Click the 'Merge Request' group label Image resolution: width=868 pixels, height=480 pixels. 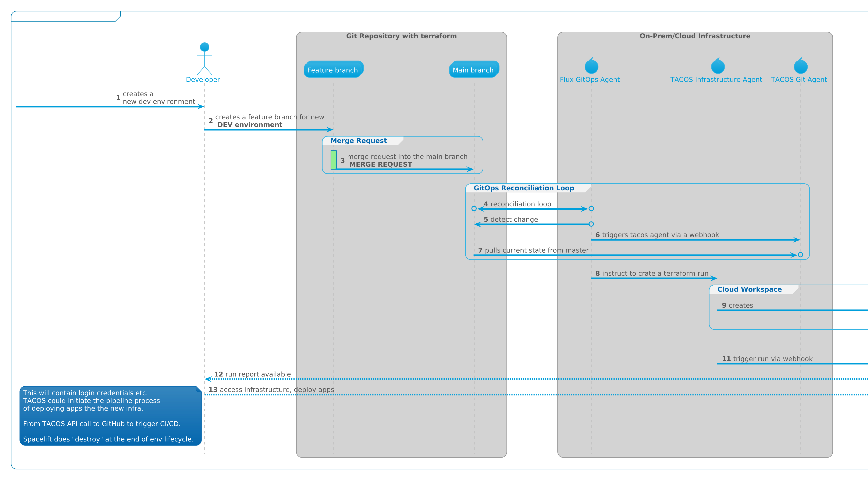point(359,141)
